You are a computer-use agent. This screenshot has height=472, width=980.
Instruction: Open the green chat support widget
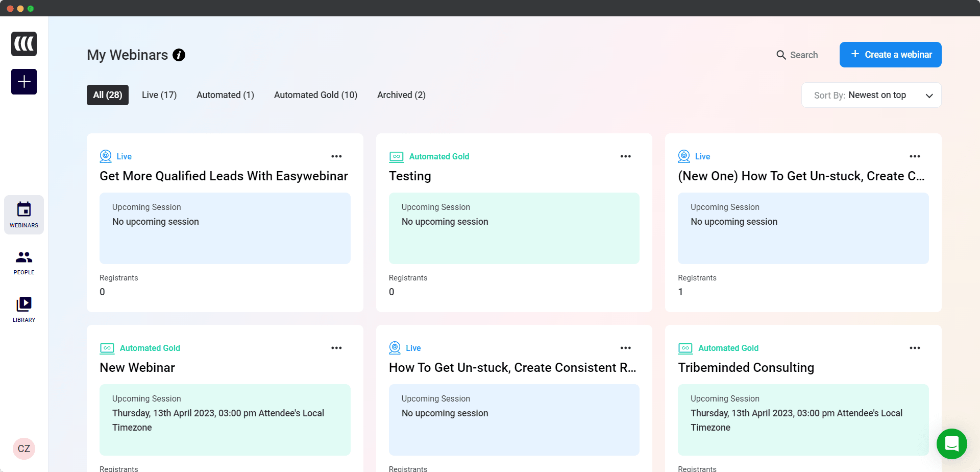click(951, 443)
